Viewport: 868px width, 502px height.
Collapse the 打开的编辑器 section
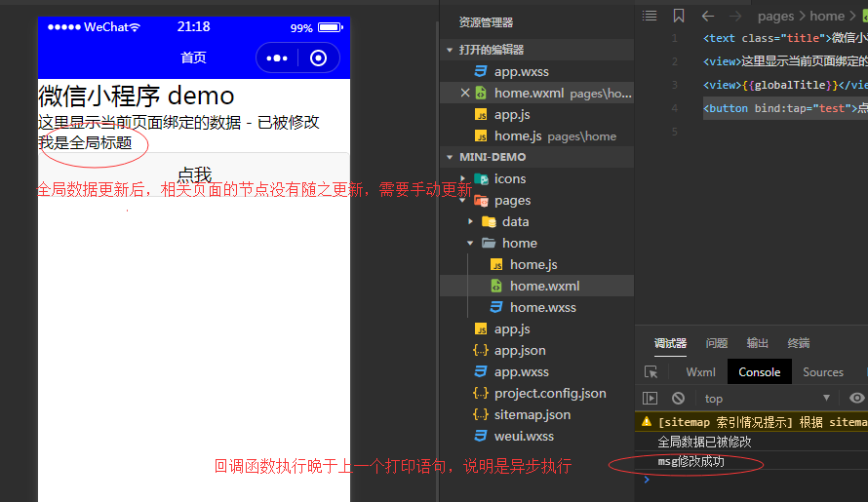[x=450, y=50]
